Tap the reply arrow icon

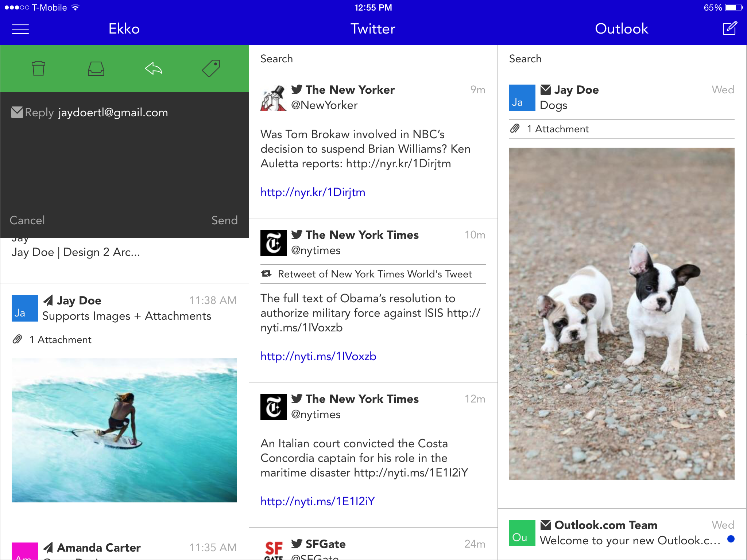154,69
